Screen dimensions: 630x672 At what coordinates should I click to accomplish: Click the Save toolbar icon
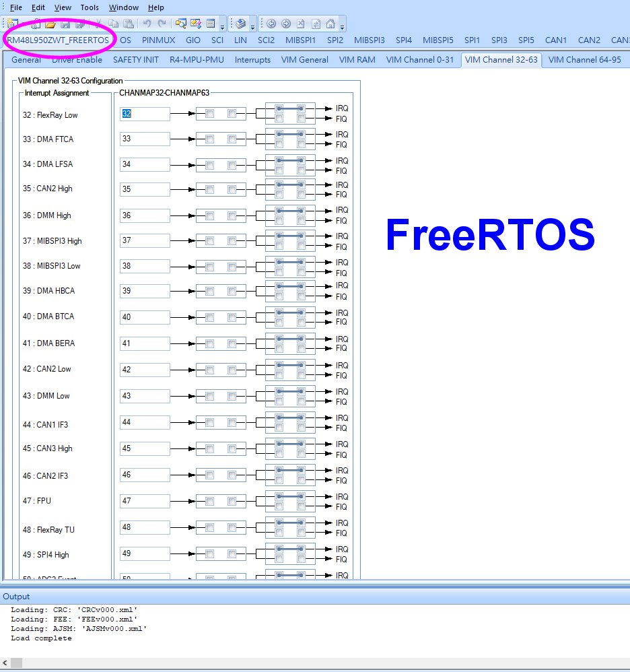[x=65, y=24]
